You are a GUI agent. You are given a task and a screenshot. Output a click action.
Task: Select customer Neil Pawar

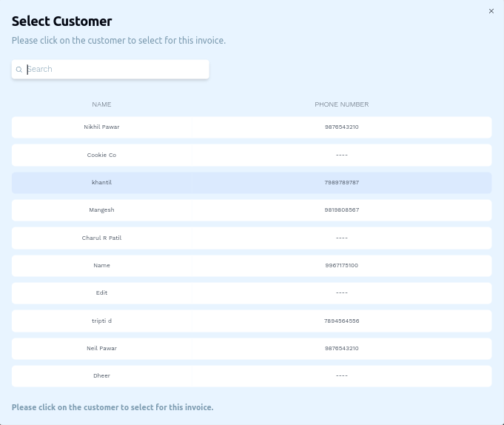tap(101, 349)
